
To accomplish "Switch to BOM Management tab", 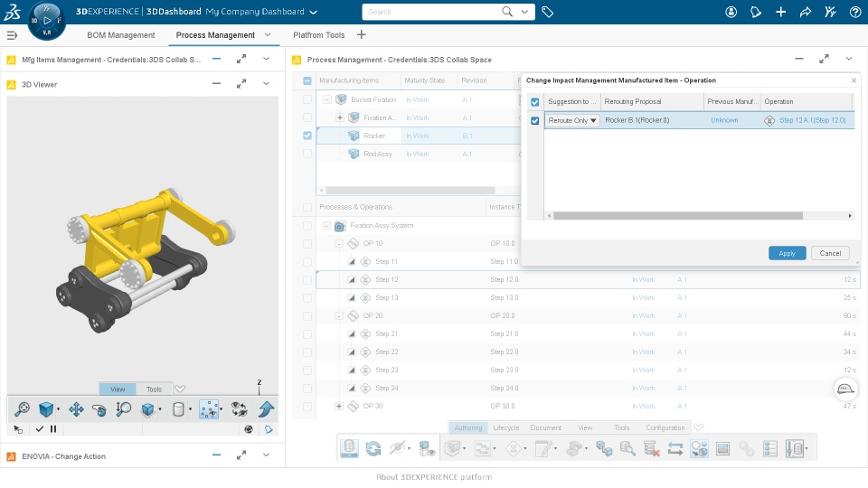I will pyautogui.click(x=120, y=35).
